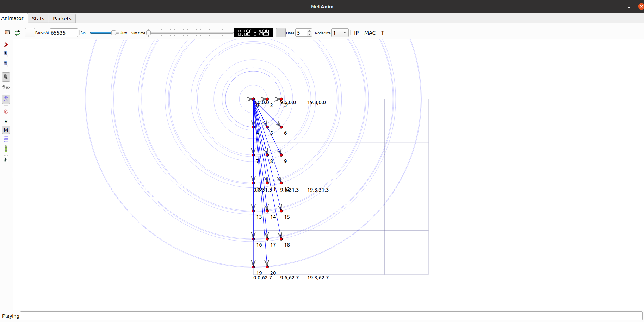Click the double-arrow packet flow icon
This screenshot has height=322, width=644.
pos(6,45)
